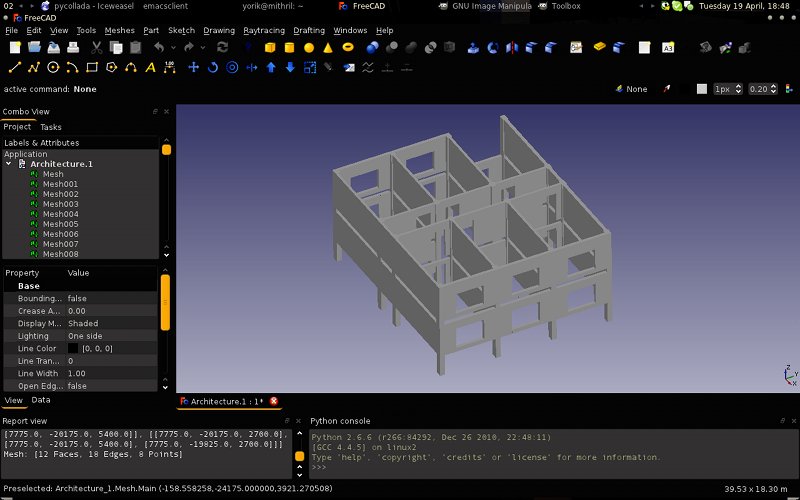Screen dimensions: 800x500
Task: Insert an A3 drawing page
Action: point(668,47)
